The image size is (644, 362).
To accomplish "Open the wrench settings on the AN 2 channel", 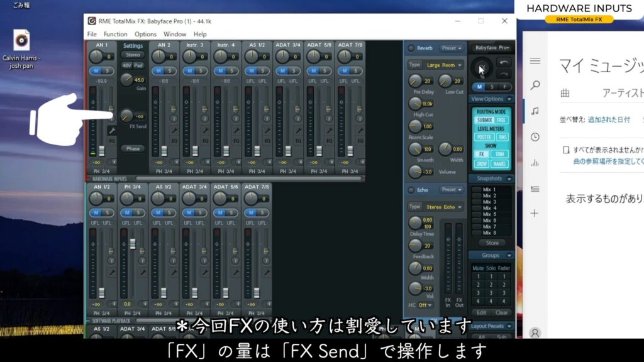I will point(174,131).
